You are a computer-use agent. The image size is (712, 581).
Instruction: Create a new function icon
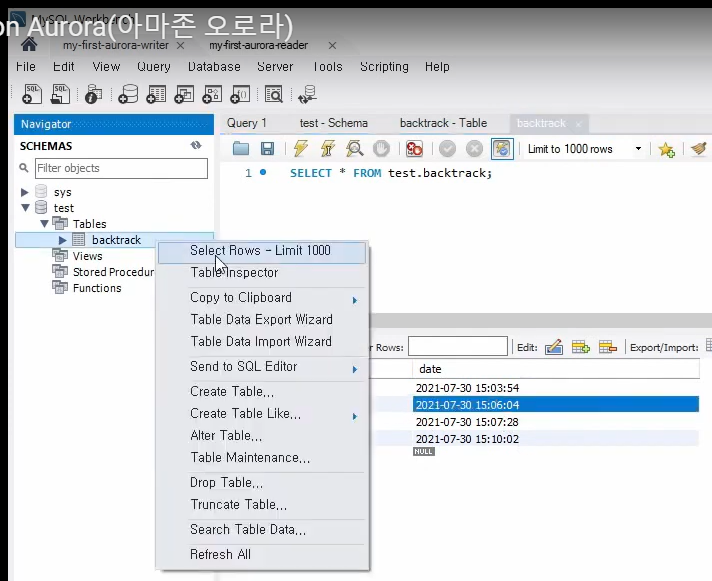click(x=240, y=94)
